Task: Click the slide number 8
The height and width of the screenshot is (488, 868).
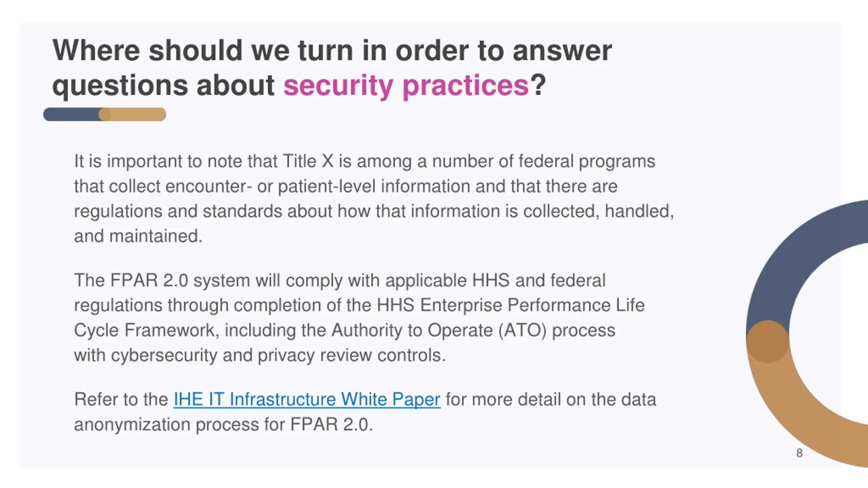Action: (x=799, y=453)
